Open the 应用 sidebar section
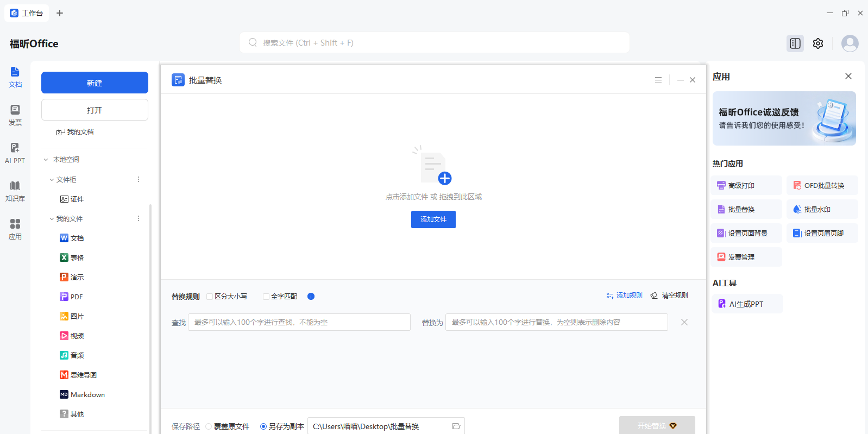This screenshot has width=868, height=434. pyautogui.click(x=15, y=229)
